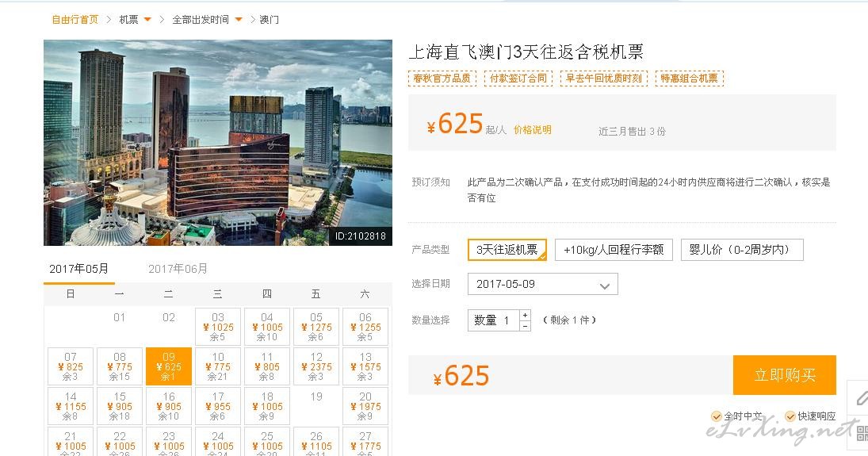Switch to the 2017年05月 calendar tab
Image resolution: width=868 pixels, height=456 pixels.
(78, 269)
